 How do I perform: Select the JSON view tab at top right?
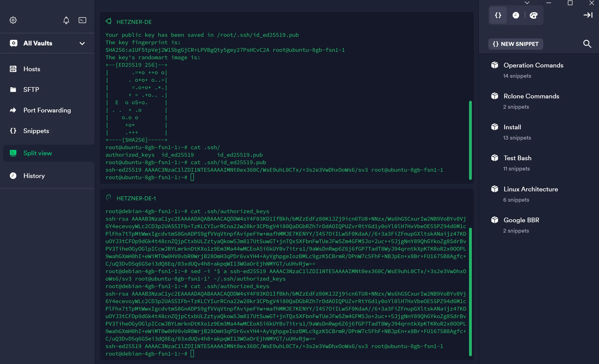498,15
